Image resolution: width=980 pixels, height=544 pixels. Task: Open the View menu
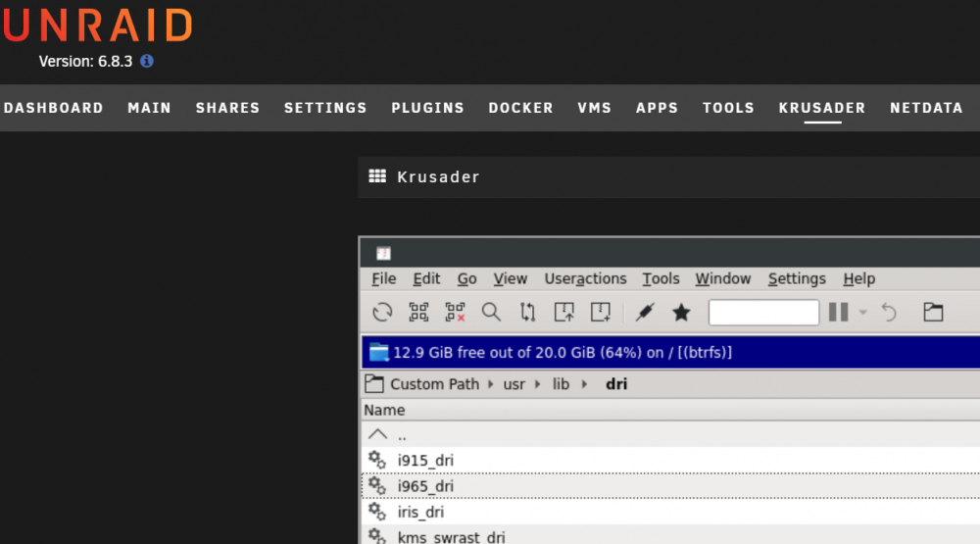(x=510, y=279)
